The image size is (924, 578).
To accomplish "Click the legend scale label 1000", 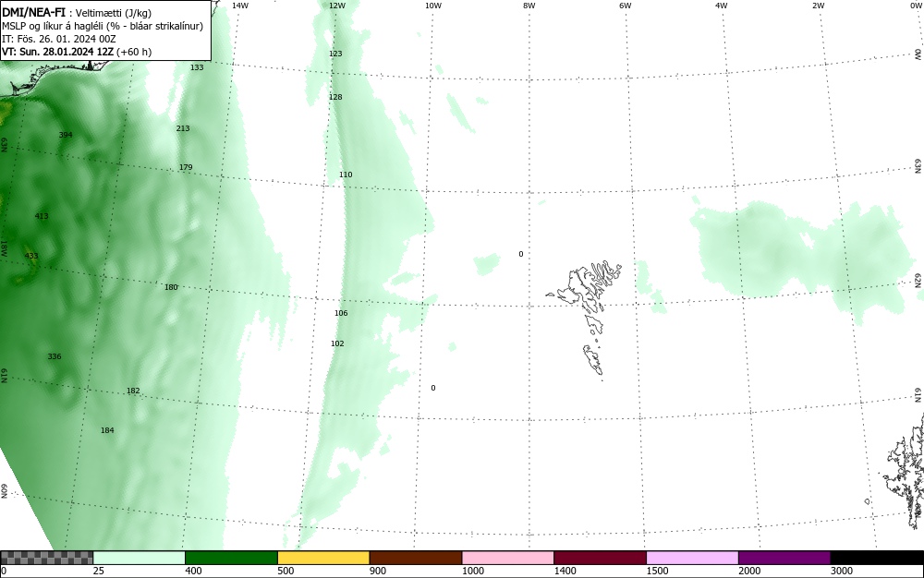I will (x=472, y=571).
